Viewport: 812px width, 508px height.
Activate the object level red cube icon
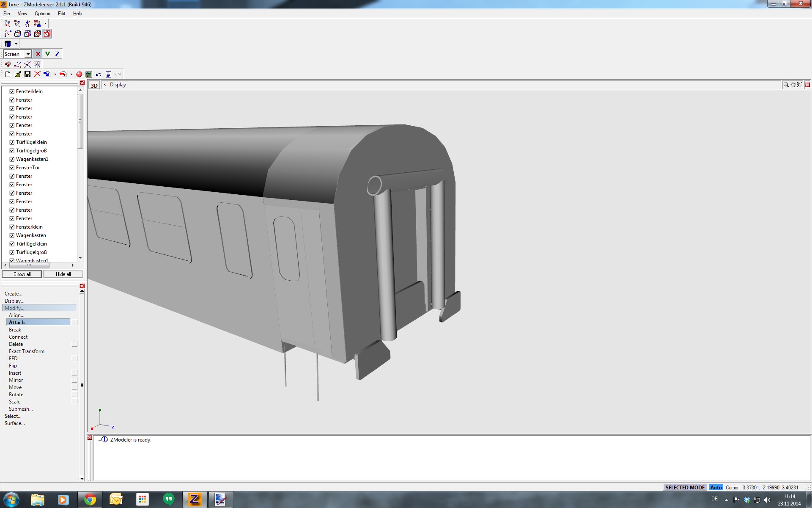tap(47, 33)
